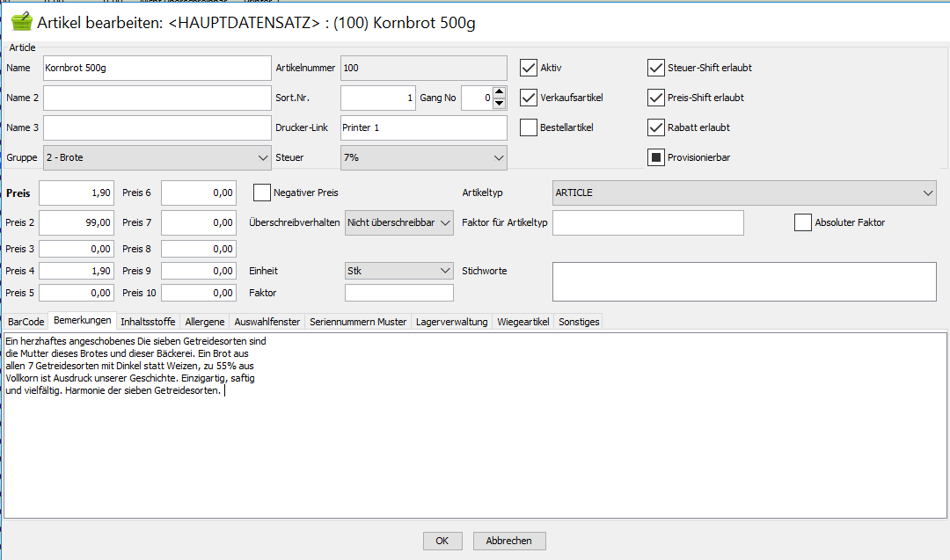Select the Bemerkungen tab
Viewport: 950px width, 560px height.
[83, 320]
